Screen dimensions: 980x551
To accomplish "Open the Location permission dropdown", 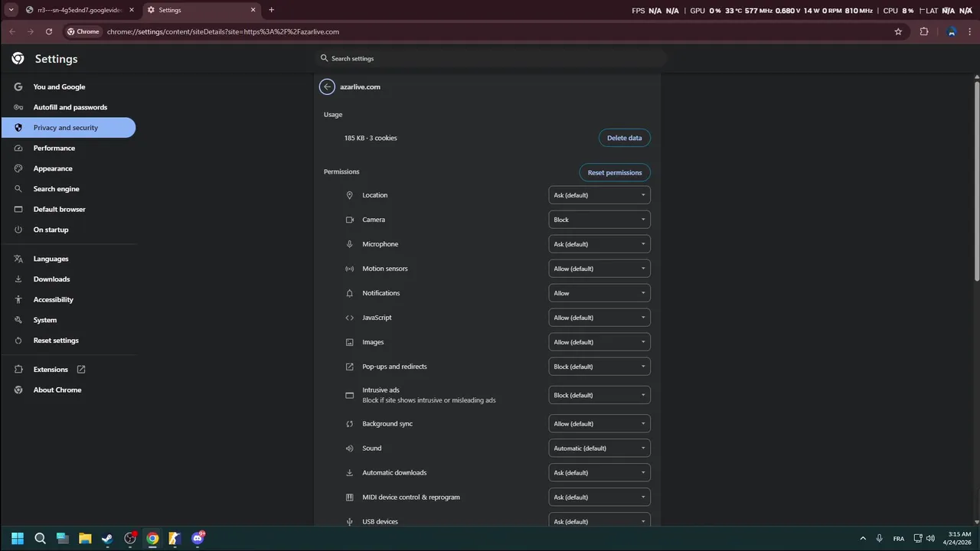I will [599, 195].
